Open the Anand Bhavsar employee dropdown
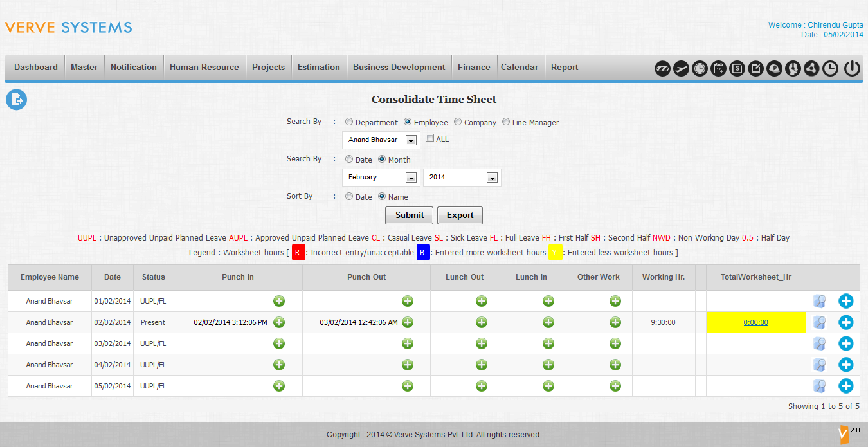 coord(381,140)
